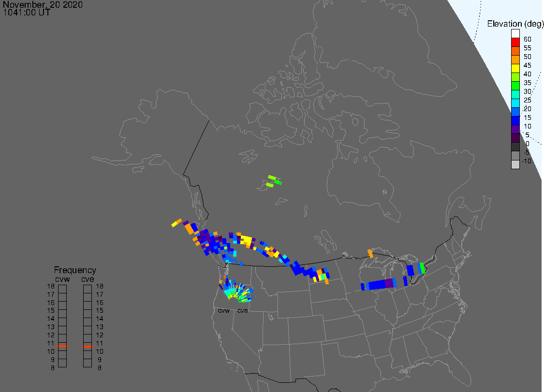Click the red elevation legend swatch

coord(515,42)
